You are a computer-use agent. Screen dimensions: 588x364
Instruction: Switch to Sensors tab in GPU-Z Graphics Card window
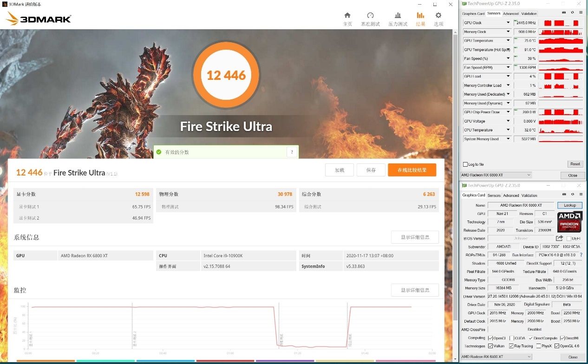coord(494,195)
